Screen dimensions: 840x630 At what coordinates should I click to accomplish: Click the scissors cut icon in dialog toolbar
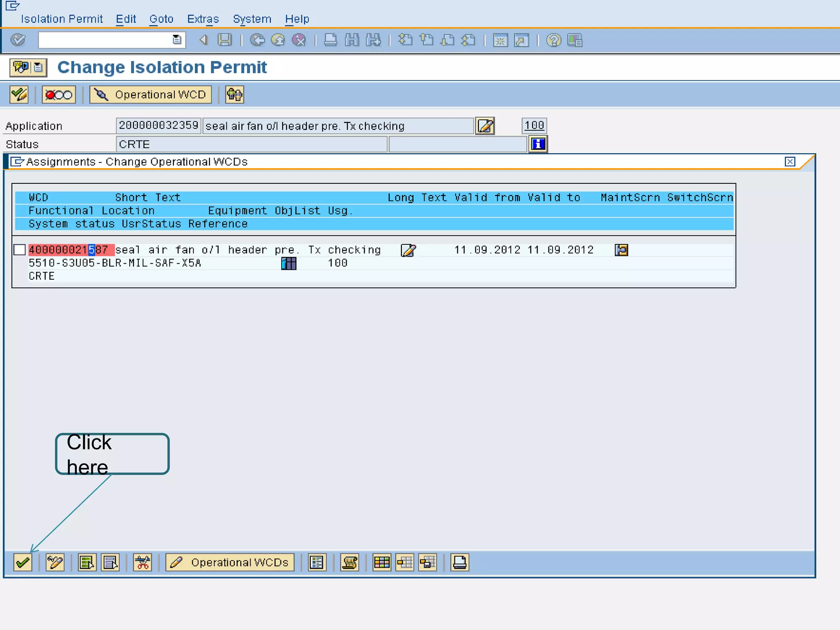[x=142, y=562]
